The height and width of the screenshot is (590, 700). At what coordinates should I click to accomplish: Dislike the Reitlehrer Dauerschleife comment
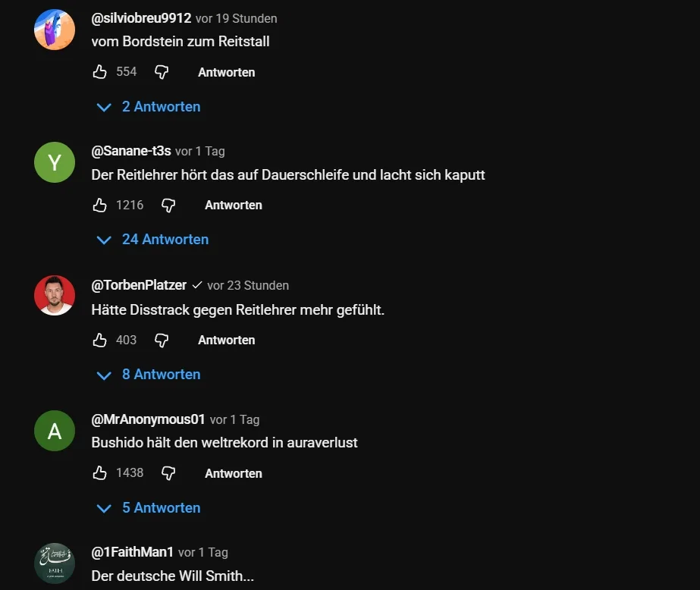(168, 205)
